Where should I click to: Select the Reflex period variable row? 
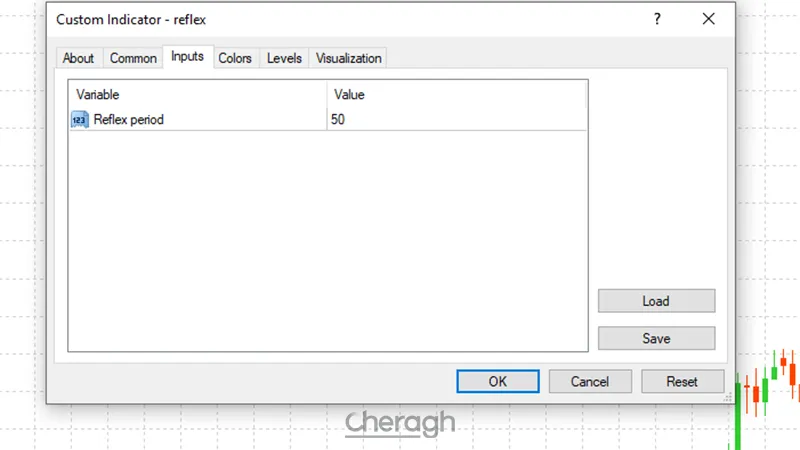(x=129, y=120)
